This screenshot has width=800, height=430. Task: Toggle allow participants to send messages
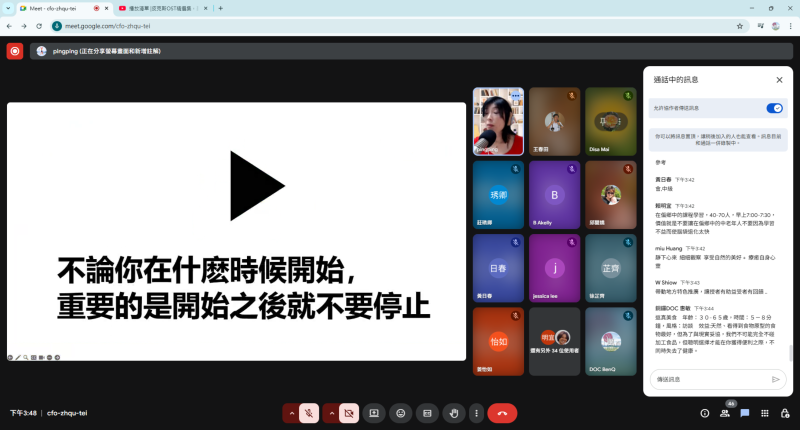[774, 108]
